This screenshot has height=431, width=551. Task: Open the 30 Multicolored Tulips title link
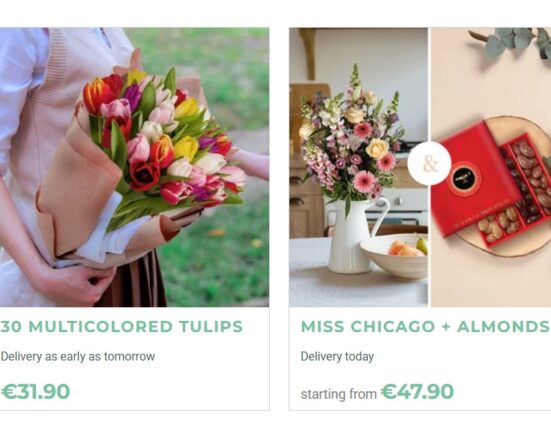coord(122,326)
